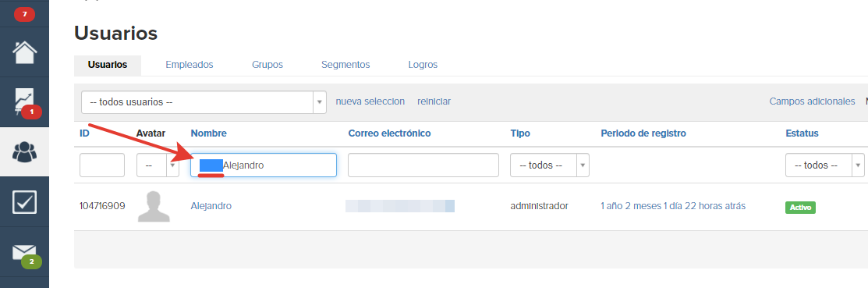Click the green badge showing 2

[31, 261]
